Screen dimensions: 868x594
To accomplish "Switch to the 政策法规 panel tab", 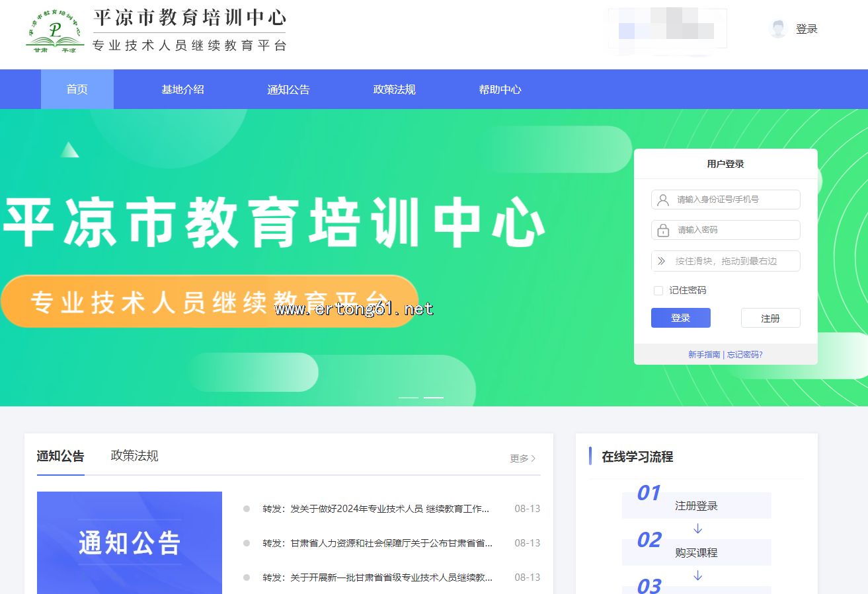I will pos(134,455).
